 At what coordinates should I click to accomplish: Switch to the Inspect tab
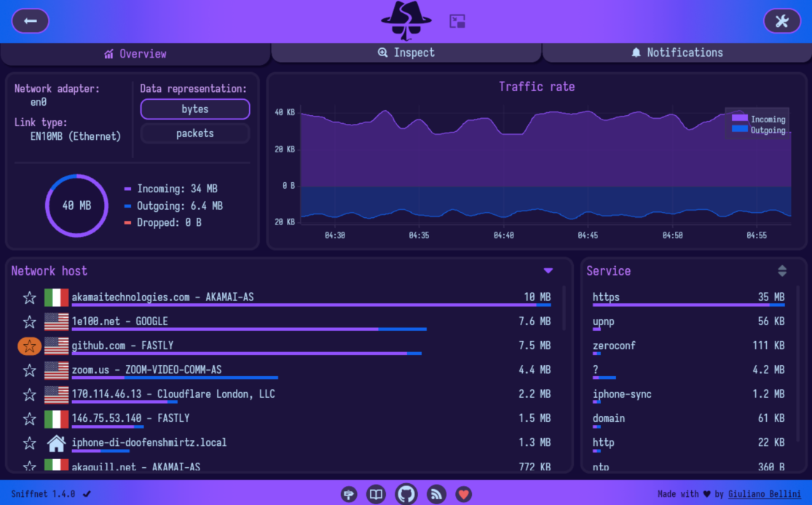click(x=406, y=52)
